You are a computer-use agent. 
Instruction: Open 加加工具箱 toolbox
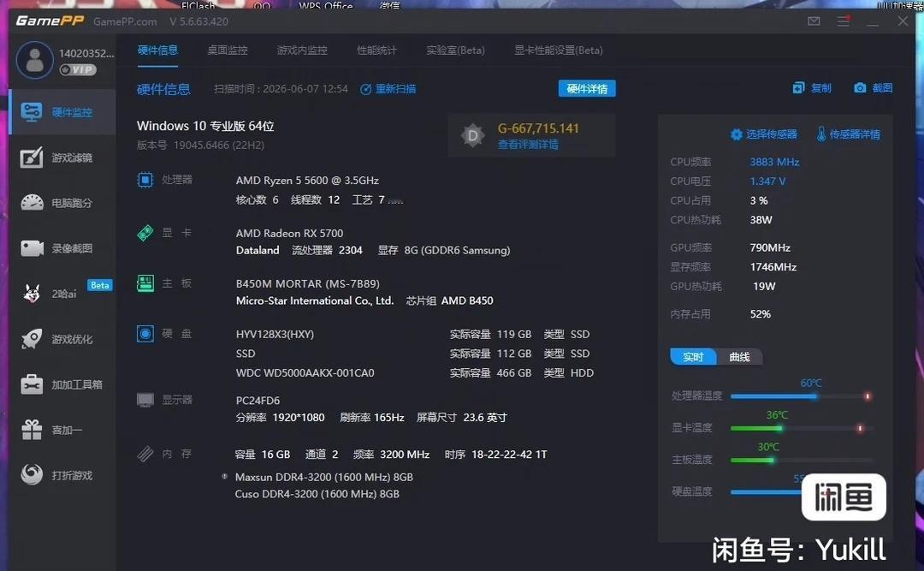click(62, 384)
